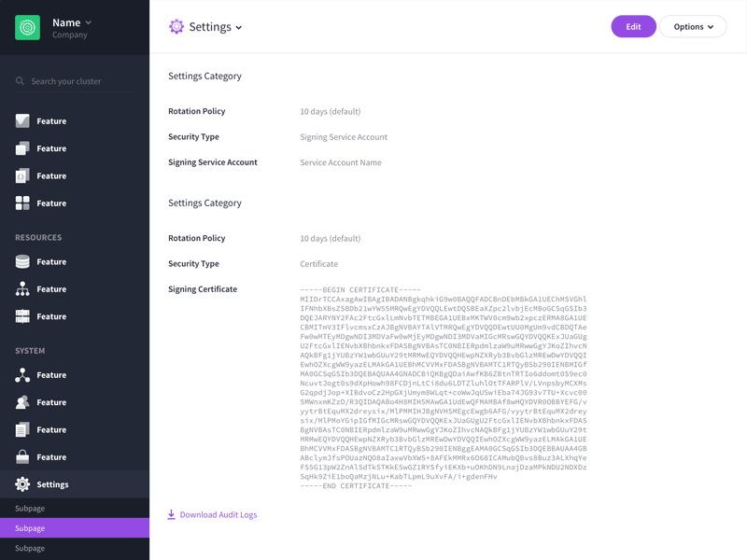Screen dimensions: 747x560
Task: Expand the Settings title dropdown arrow
Action: click(x=239, y=28)
